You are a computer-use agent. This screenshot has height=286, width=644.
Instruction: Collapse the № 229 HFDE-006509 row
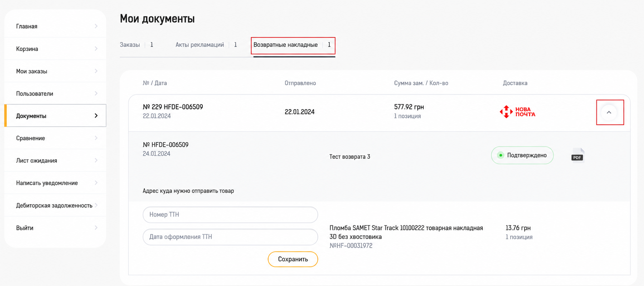(609, 112)
